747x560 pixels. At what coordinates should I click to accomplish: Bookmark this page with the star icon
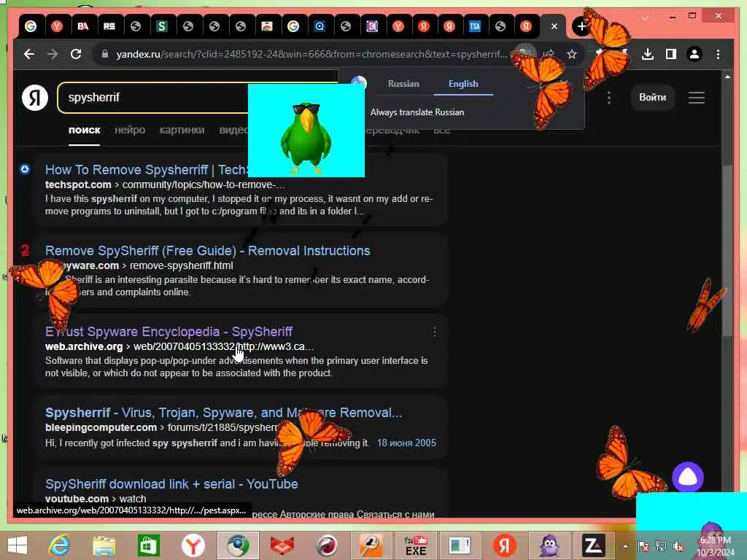point(572,54)
